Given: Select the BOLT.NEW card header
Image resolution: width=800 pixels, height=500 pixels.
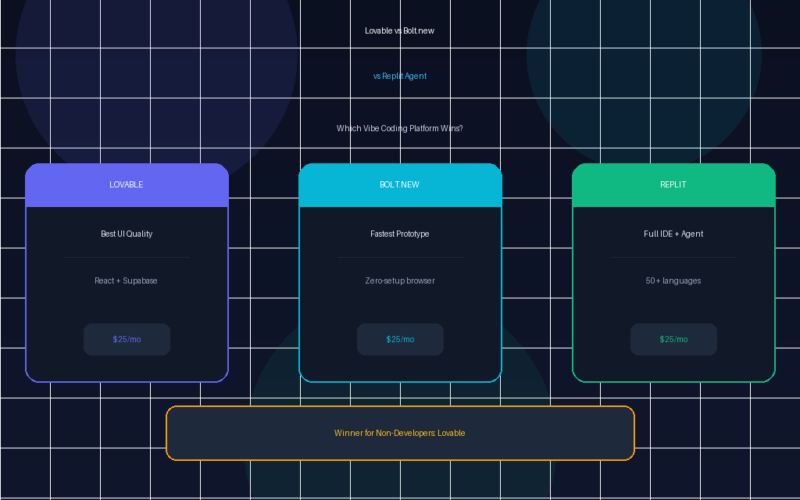Looking at the screenshot, I should point(400,185).
